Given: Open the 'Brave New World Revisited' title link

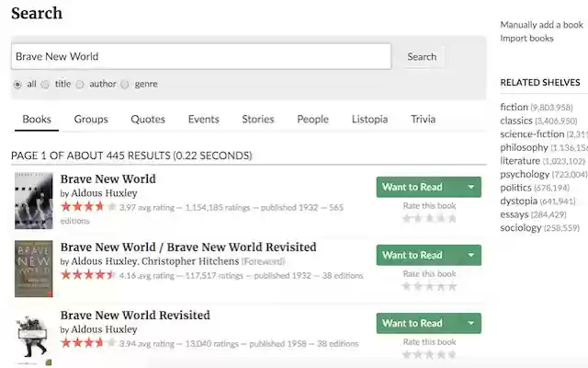Looking at the screenshot, I should (x=135, y=315).
